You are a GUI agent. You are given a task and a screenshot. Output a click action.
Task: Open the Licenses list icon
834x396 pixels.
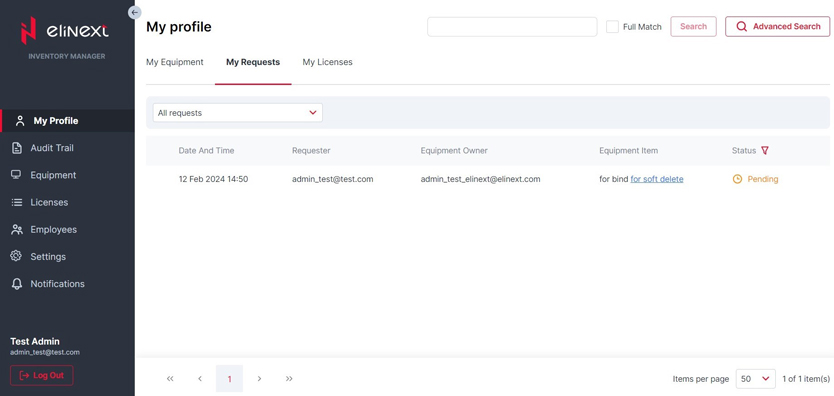[x=17, y=202]
